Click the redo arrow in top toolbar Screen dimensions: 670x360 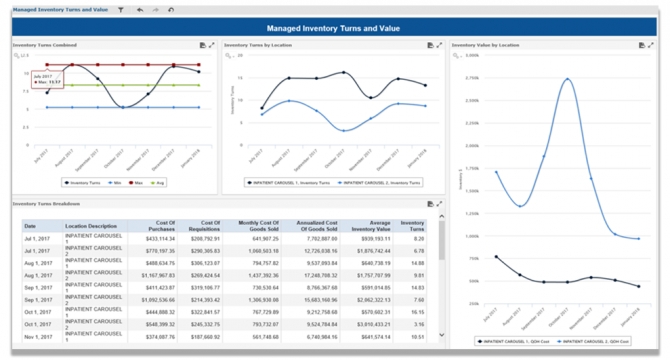(156, 10)
